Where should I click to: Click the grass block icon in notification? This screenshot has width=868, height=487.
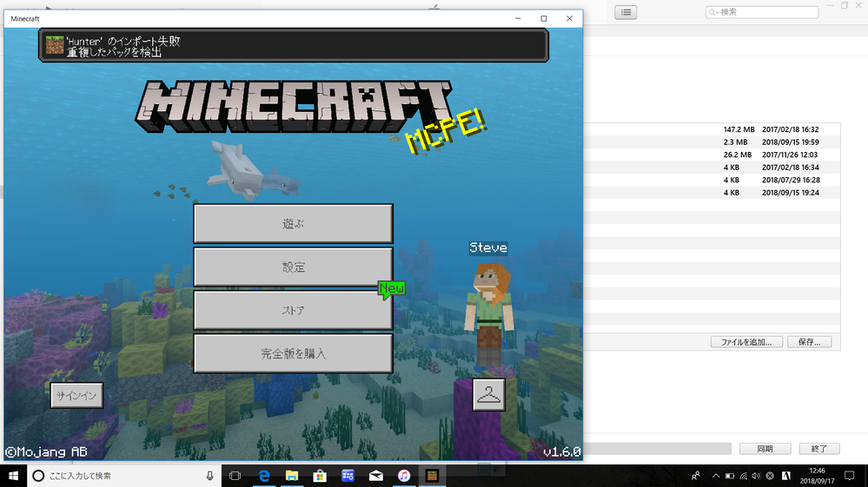(55, 45)
